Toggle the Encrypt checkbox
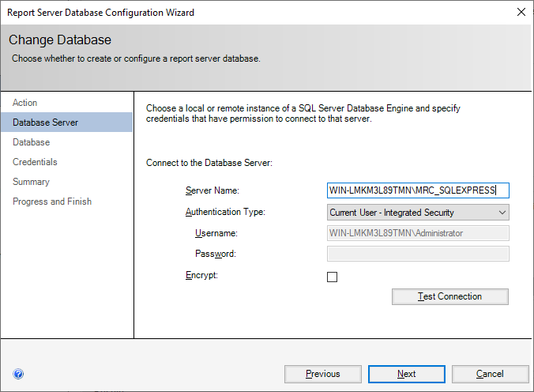This screenshot has height=392, width=534. tap(333, 277)
